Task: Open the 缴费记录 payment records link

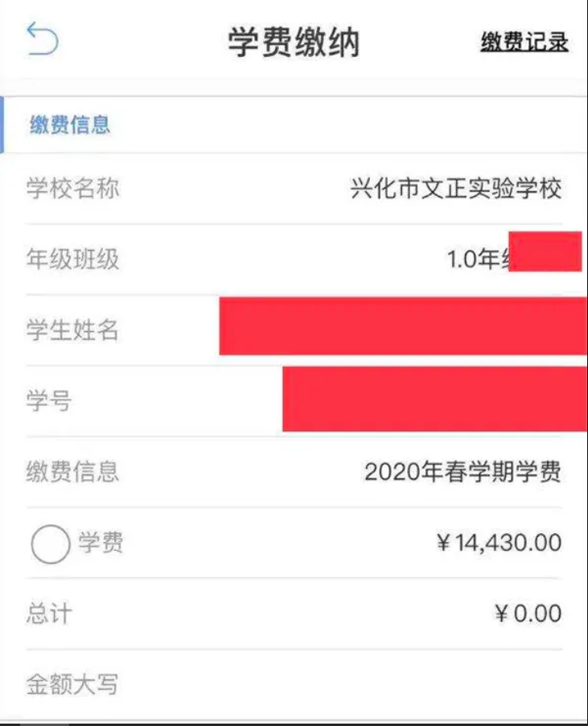Action: click(524, 42)
